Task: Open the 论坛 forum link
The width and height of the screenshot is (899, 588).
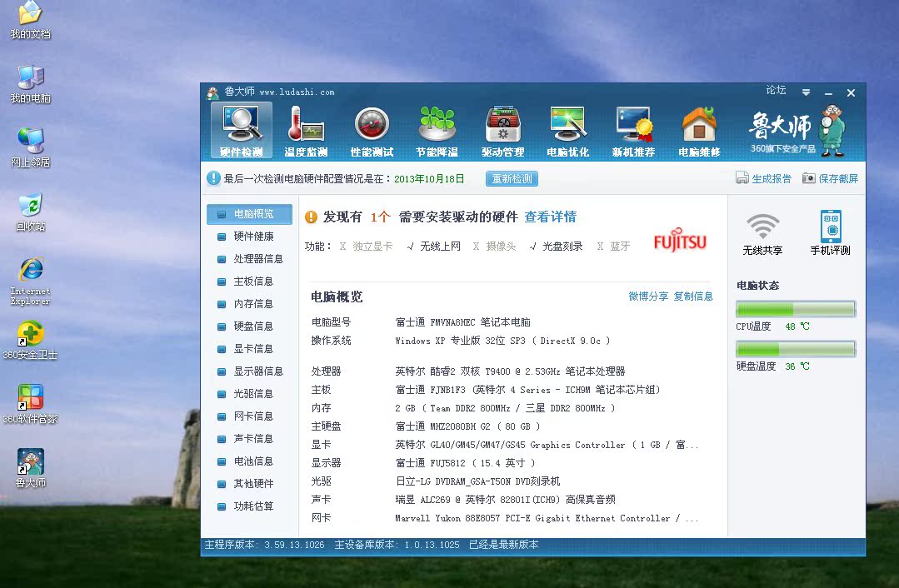Action: [776, 90]
